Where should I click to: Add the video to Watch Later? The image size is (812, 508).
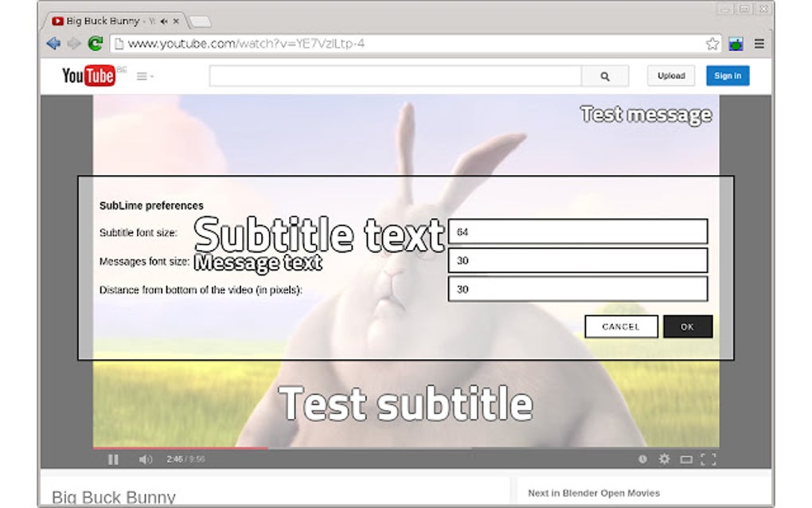click(642, 459)
